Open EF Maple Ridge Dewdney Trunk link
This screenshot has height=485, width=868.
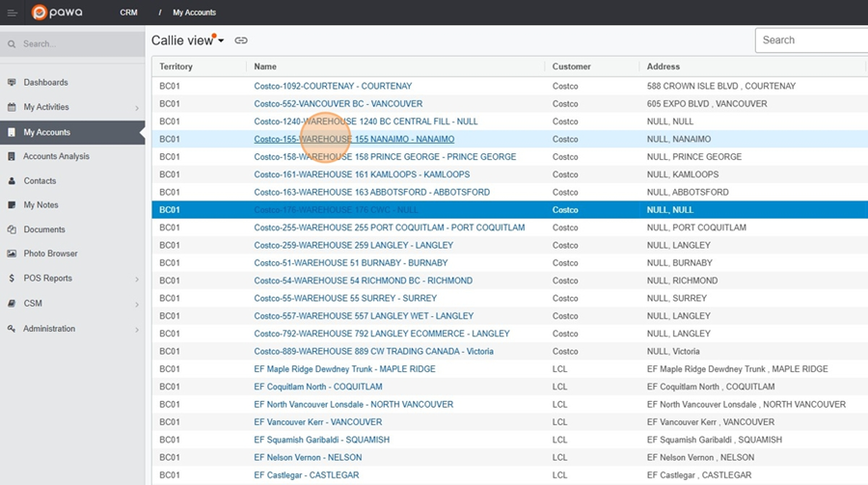(345, 369)
